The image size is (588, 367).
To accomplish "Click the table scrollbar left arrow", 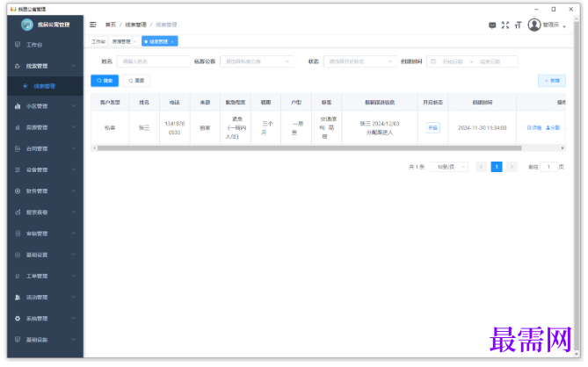I will click(94, 148).
